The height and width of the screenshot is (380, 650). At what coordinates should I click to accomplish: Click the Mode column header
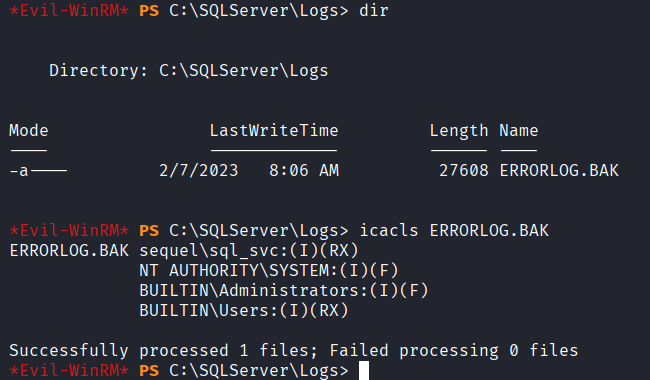click(29, 131)
